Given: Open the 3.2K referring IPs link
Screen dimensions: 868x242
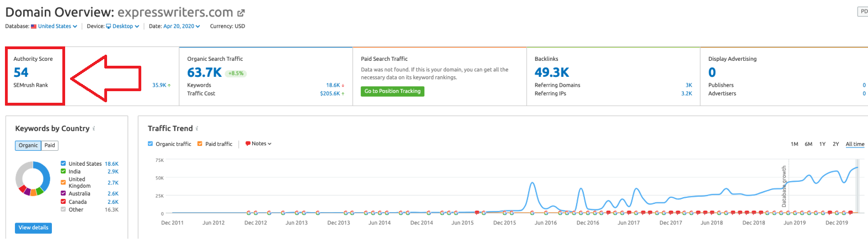Looking at the screenshot, I should point(686,93).
